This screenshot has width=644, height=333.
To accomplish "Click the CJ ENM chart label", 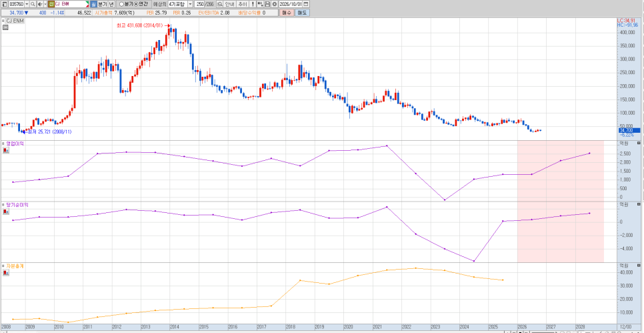I will click(x=15, y=21).
